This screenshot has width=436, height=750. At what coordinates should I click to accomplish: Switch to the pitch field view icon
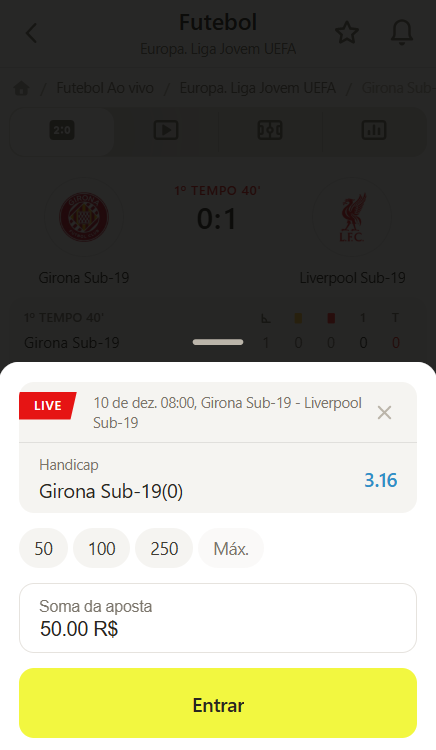[270, 130]
